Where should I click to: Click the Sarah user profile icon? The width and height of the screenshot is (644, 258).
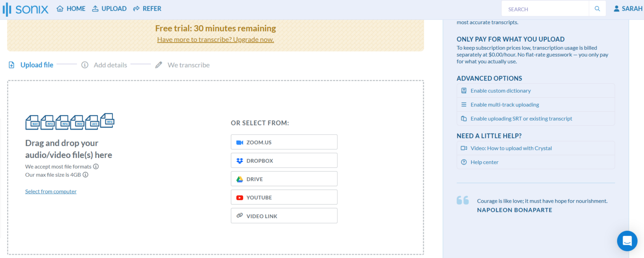[616, 9]
